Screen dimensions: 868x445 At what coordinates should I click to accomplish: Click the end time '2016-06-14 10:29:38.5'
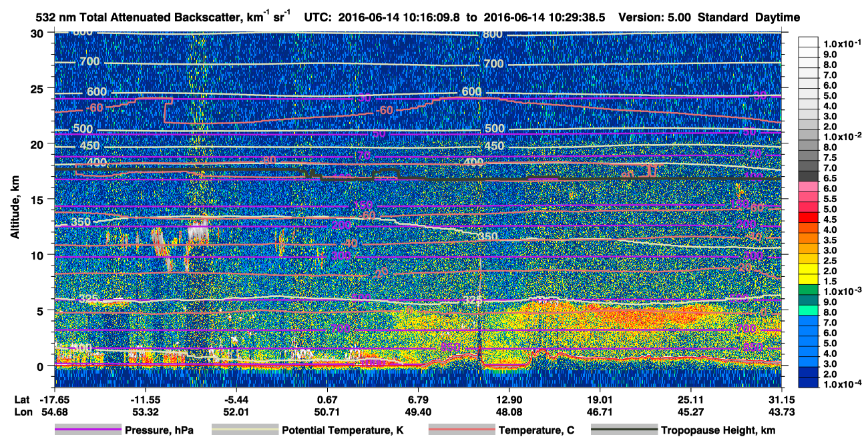point(544,18)
